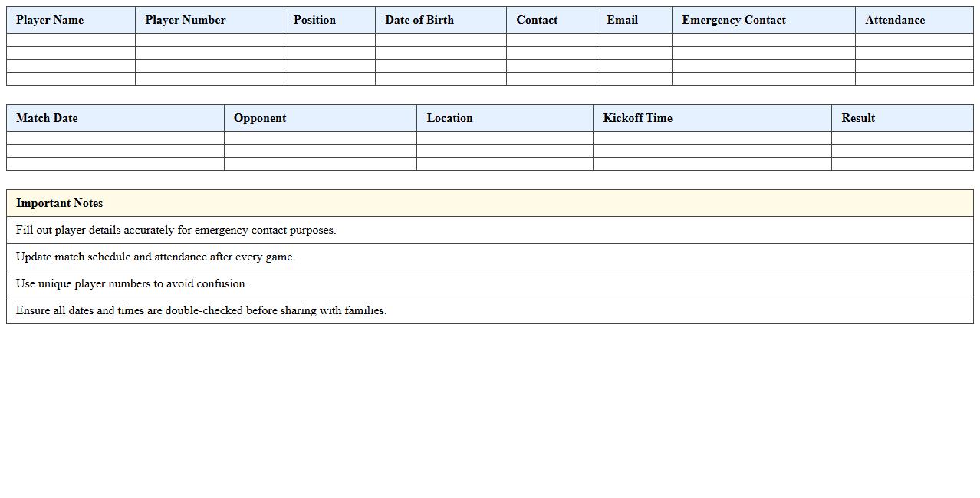
Task: Select the Attendance column header
Action: coord(895,20)
